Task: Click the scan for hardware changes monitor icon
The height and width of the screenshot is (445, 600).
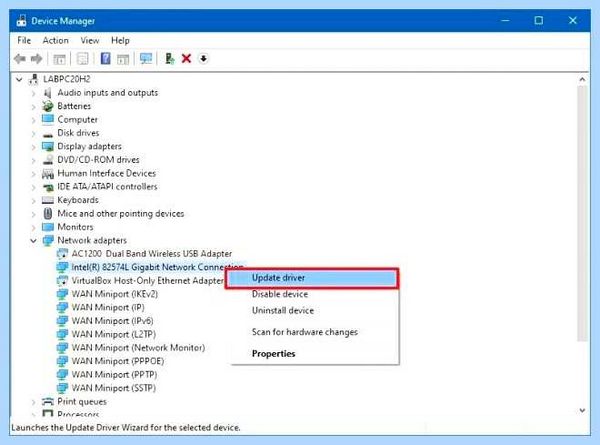Action: click(x=146, y=59)
